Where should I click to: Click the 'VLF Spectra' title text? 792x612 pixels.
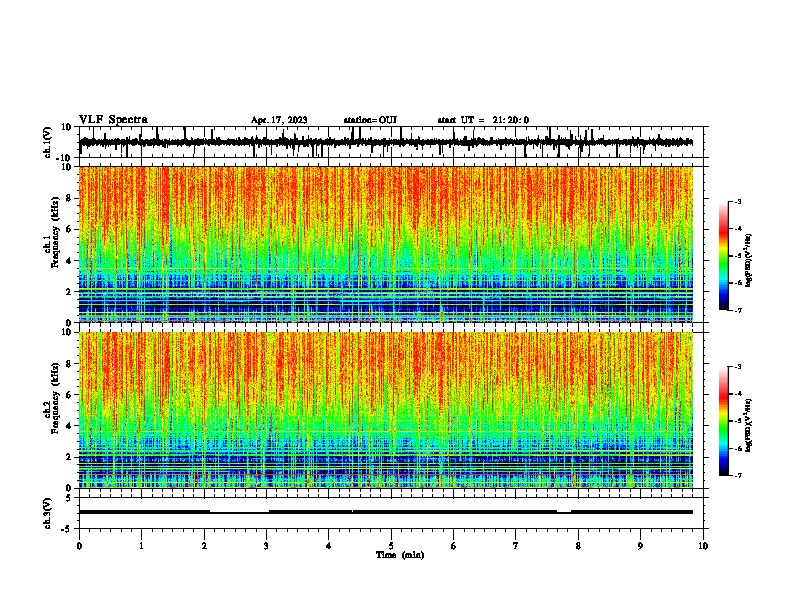113,120
